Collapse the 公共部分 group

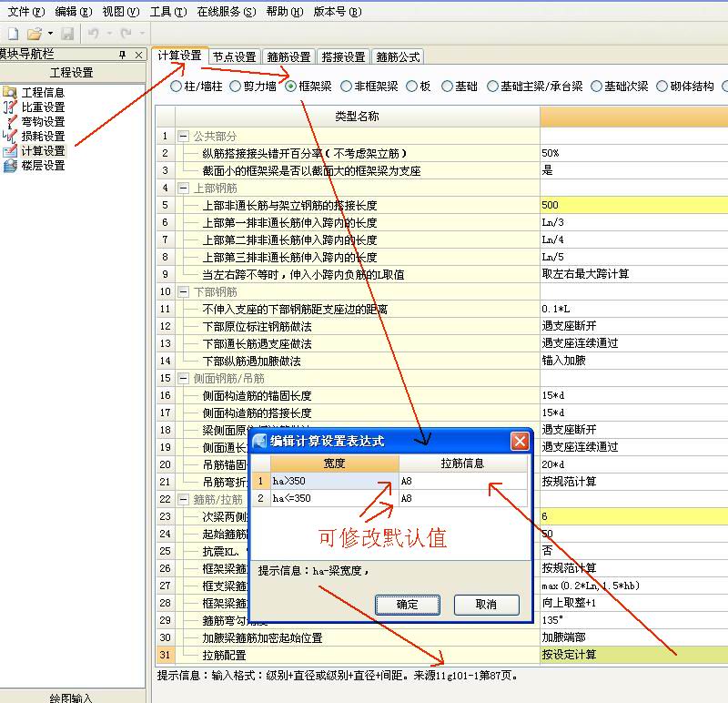pyautogui.click(x=184, y=137)
